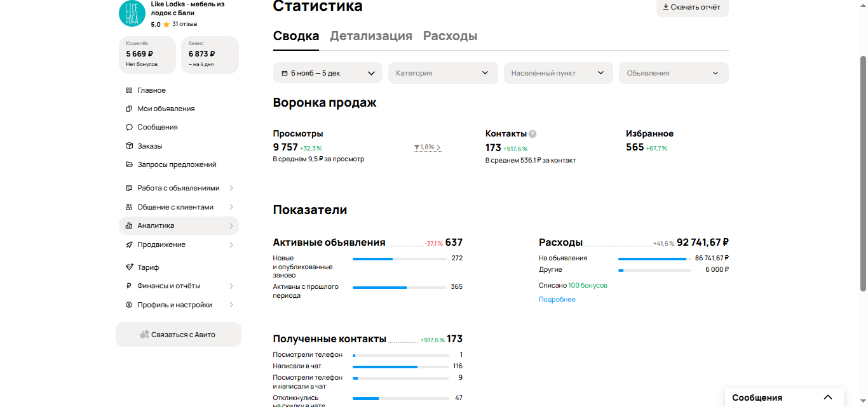Open the Объявления filter dropdown
The height and width of the screenshot is (407, 868).
(x=674, y=73)
